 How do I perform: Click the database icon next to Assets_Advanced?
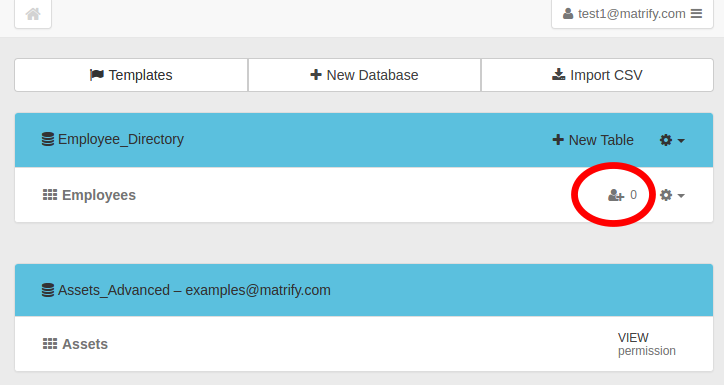coord(48,290)
